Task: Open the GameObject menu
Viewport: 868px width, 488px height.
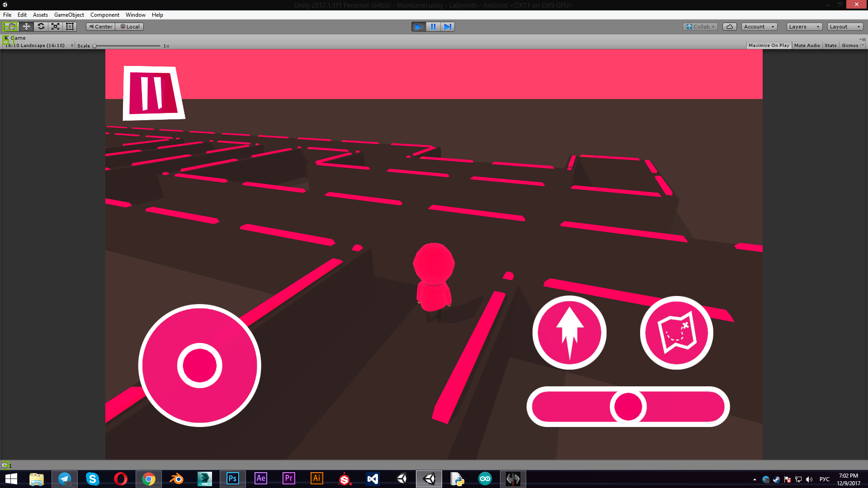Action: click(69, 15)
